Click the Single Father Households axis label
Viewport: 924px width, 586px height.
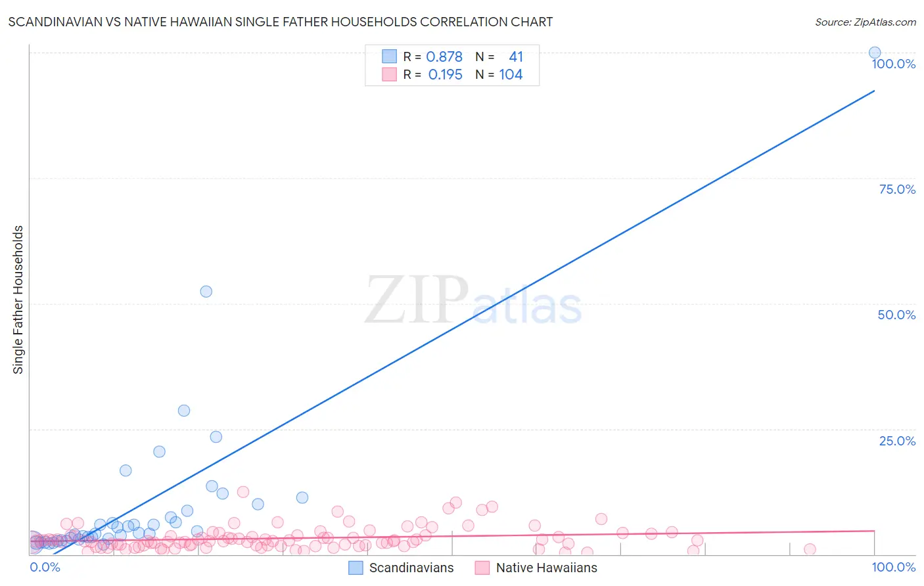click(18, 300)
